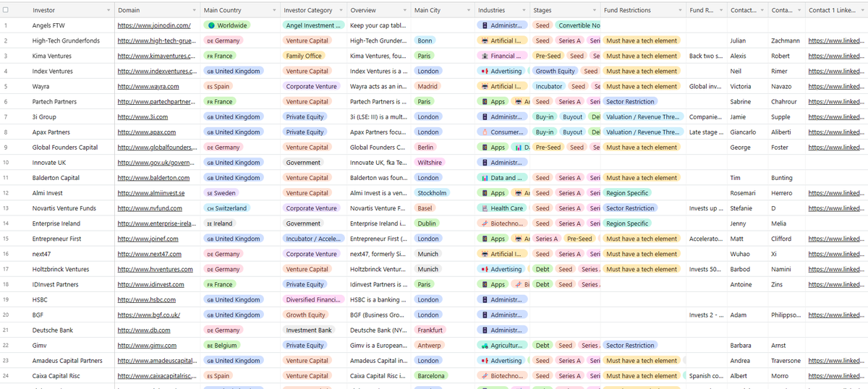Viewport: 868px width, 389px height.
Task: Open the Main City column dropdown arrow
Action: coord(467,10)
